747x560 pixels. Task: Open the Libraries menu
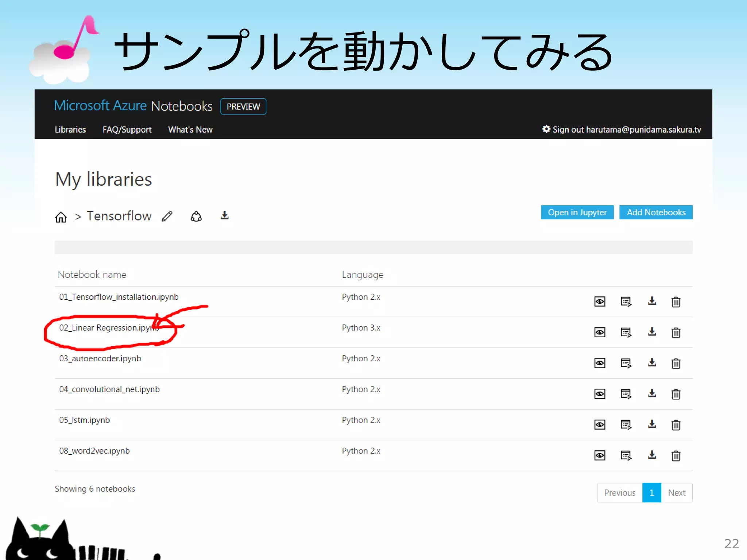click(x=70, y=130)
